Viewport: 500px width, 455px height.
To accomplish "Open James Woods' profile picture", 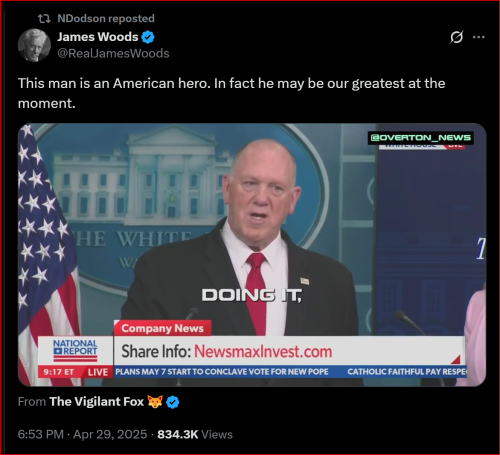I will point(34,45).
